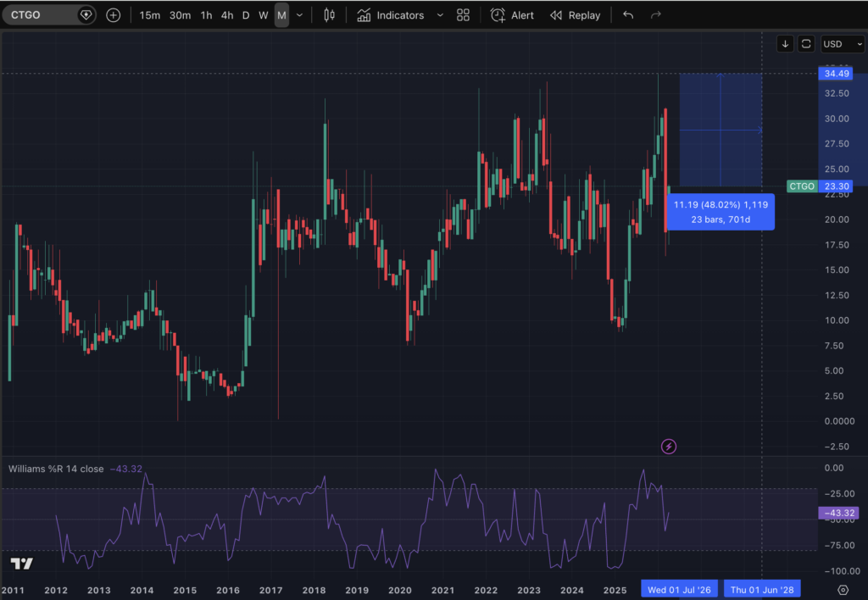Redo the last chart action

tap(656, 15)
